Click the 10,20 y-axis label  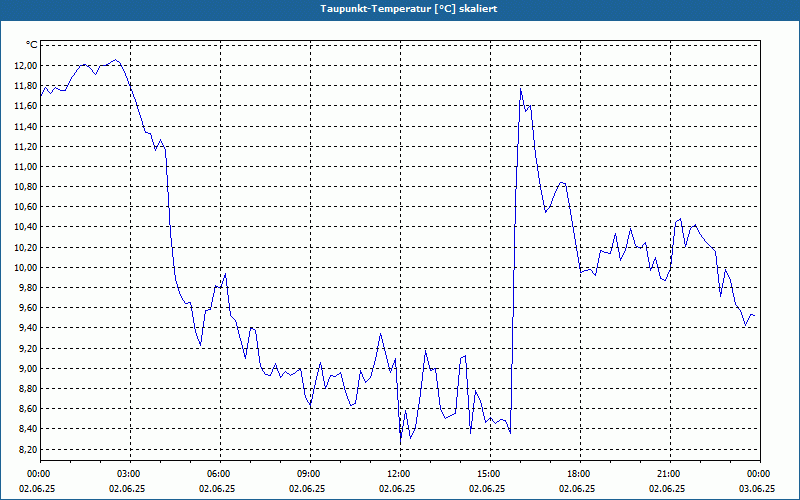click(x=26, y=247)
